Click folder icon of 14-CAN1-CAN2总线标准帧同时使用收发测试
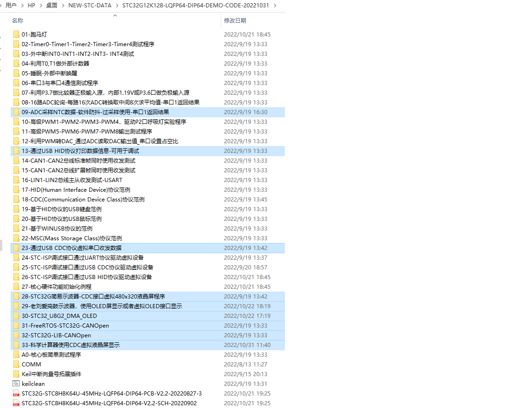532x408 pixels. tap(16, 160)
